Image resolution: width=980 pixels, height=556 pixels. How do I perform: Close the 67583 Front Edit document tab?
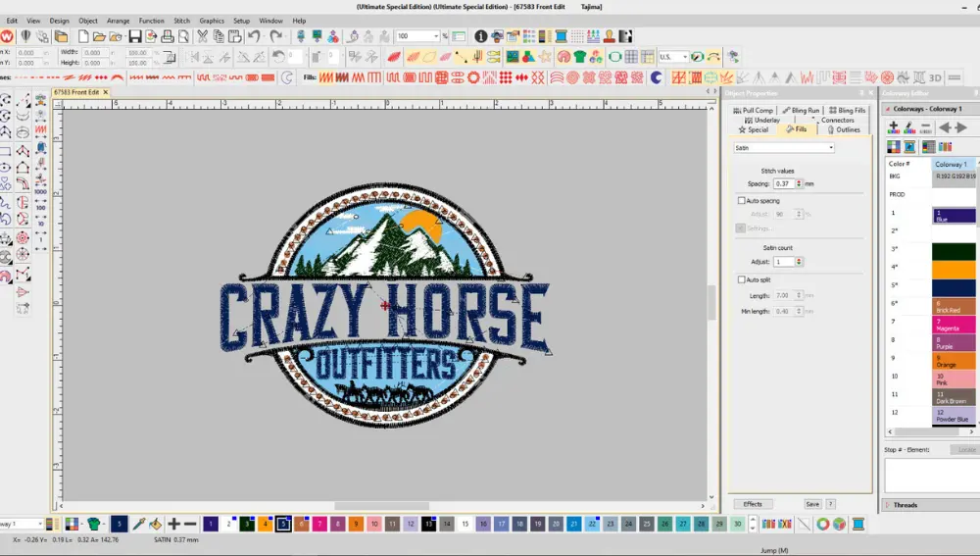click(x=106, y=92)
